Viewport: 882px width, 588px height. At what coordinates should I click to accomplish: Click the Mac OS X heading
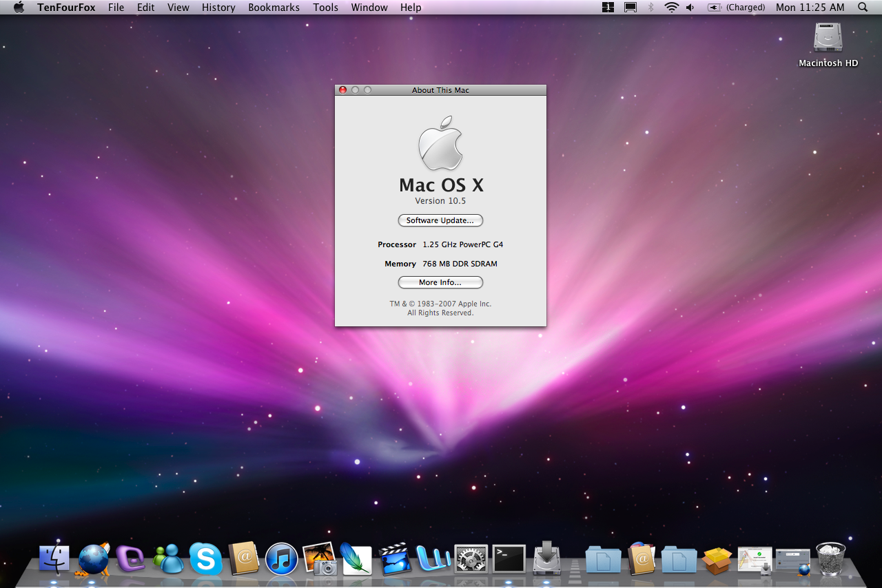[x=441, y=185]
